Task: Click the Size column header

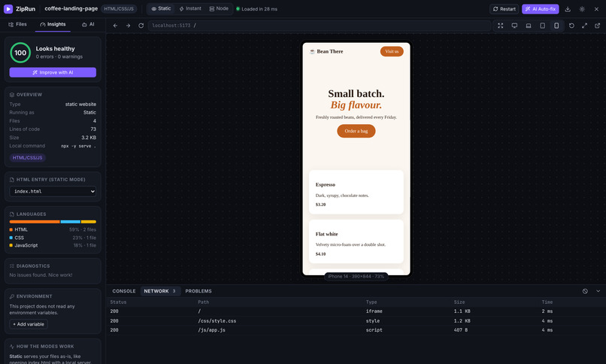Action: [459, 302]
